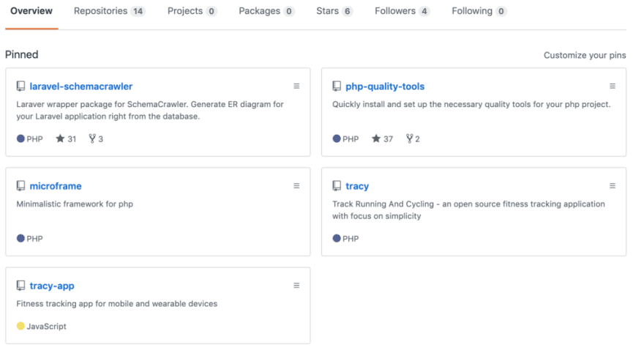Click the drag handle on tracy card

click(612, 186)
